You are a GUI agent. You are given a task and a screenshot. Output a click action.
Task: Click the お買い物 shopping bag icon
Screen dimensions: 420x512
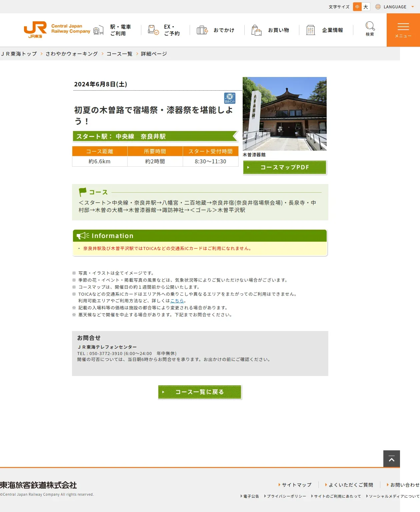[256, 30]
